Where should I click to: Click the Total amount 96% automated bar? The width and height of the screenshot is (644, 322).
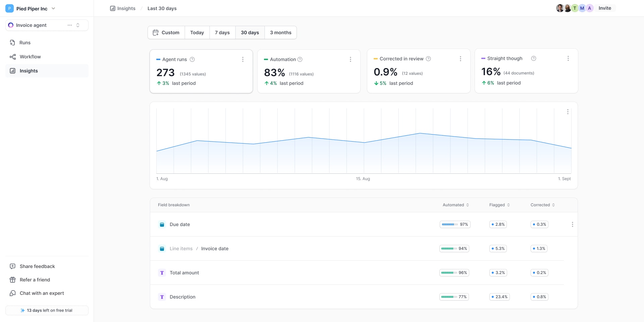point(454,273)
